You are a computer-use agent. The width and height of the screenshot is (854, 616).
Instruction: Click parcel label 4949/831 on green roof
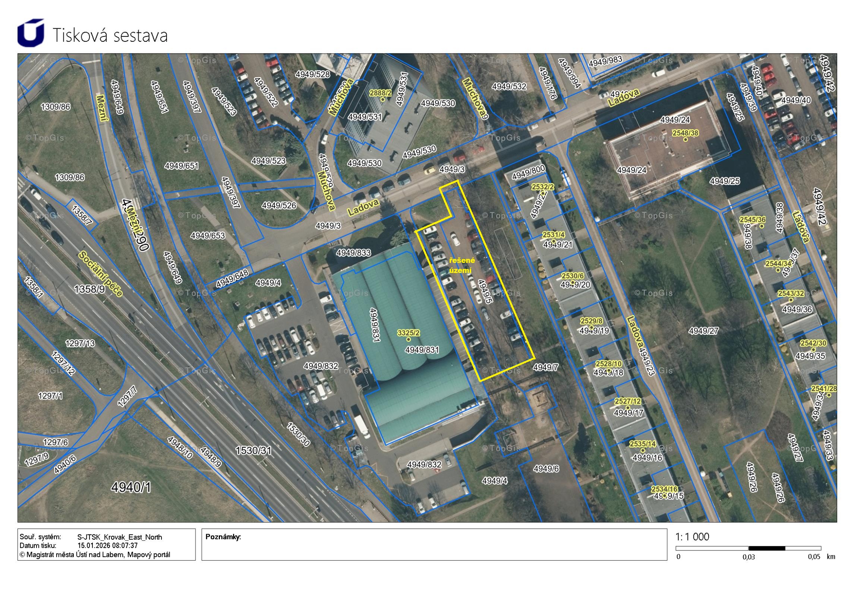[x=422, y=350]
